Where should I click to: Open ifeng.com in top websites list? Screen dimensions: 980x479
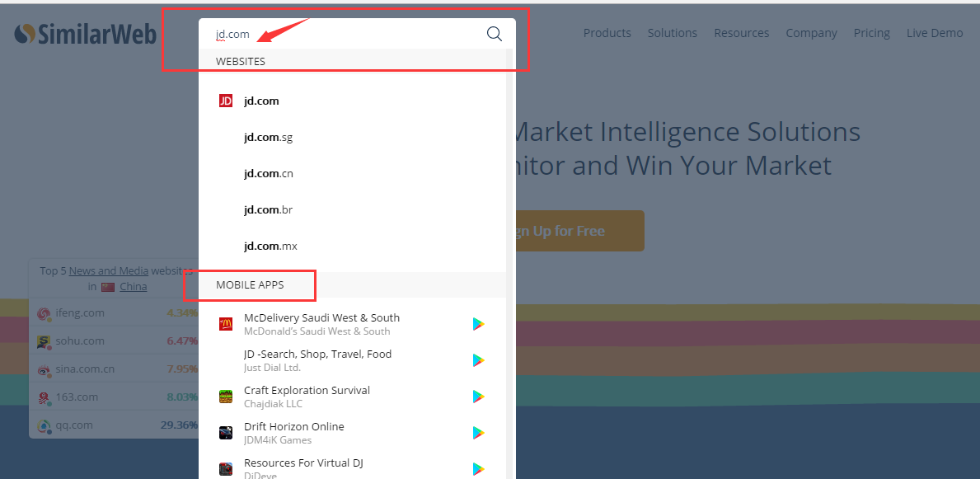click(x=80, y=312)
